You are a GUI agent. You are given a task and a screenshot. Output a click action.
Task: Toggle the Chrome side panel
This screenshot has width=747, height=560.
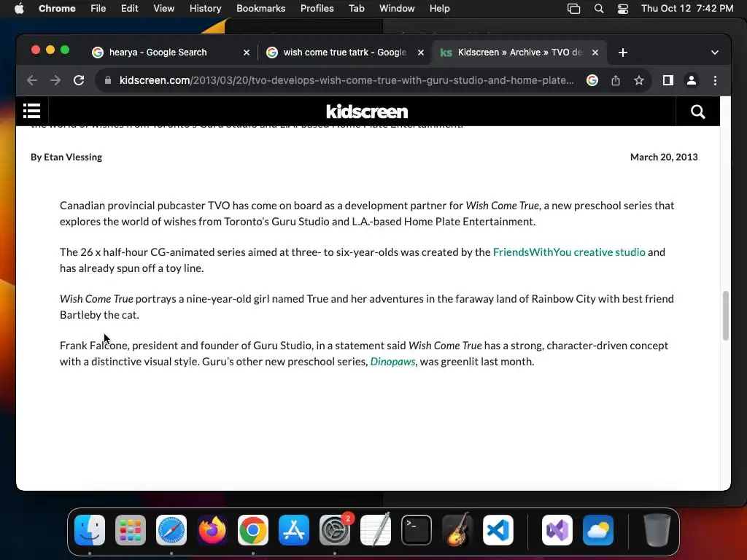point(668,80)
